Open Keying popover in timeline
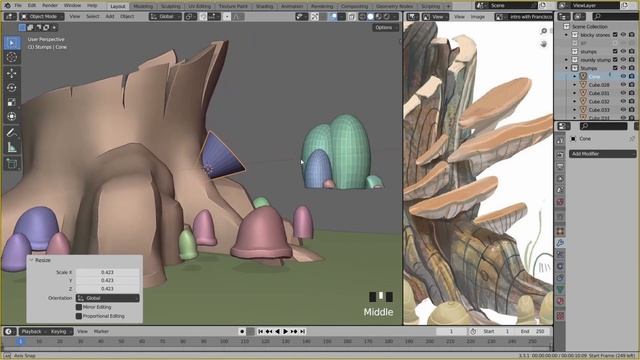640x360 pixels. [x=60, y=331]
